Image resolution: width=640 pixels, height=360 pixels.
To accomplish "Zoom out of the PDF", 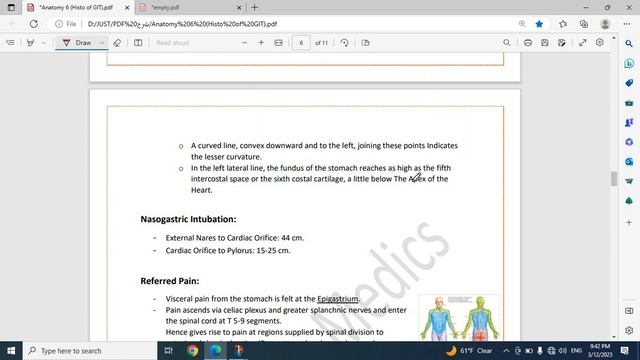I will (244, 42).
